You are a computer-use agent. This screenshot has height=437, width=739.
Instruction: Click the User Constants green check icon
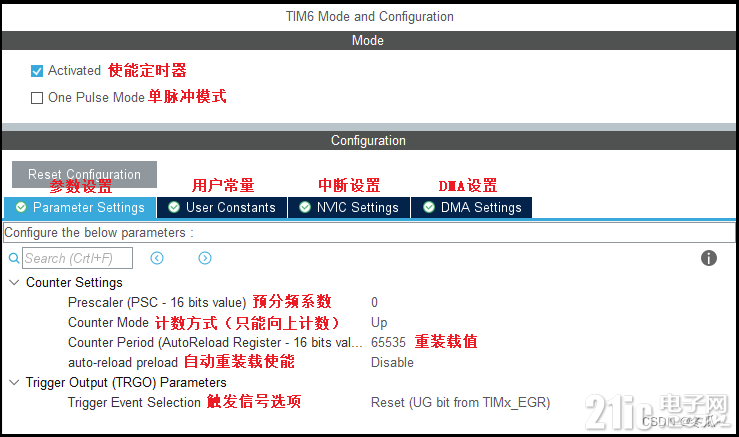[x=174, y=207]
